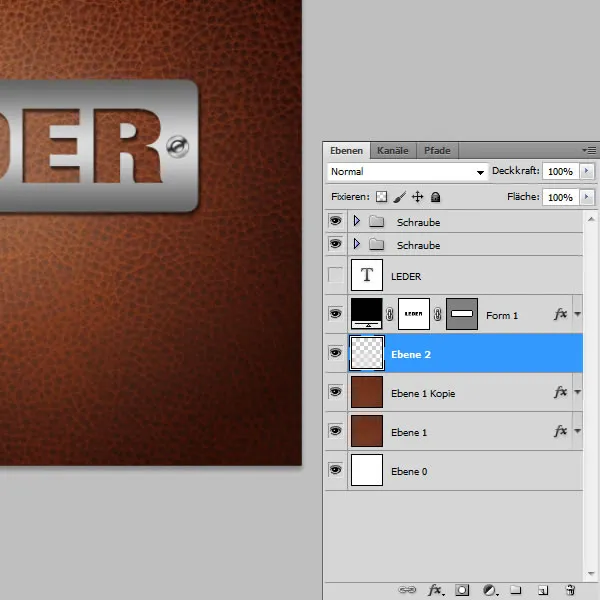
Task: Expand the first Schraube group
Action: click(357, 222)
